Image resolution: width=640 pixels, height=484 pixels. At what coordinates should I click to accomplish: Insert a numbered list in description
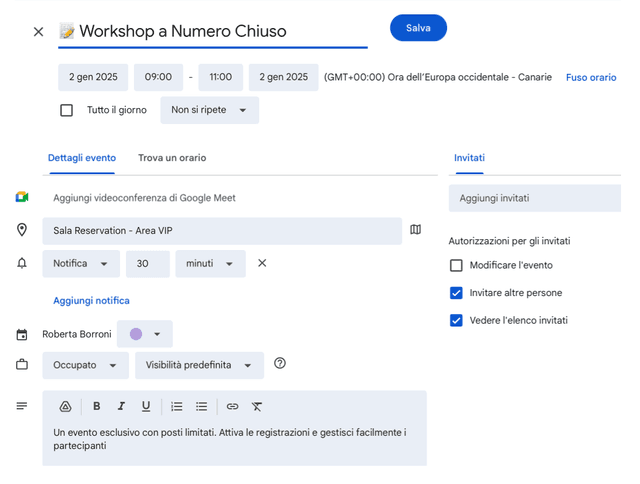177,406
